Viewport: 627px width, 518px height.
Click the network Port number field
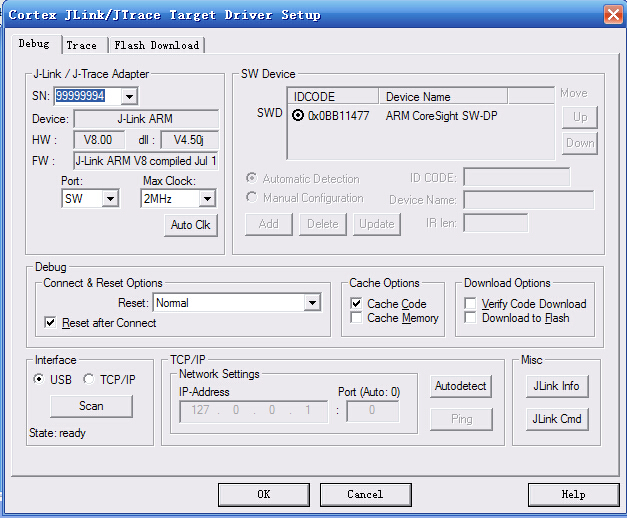point(372,411)
